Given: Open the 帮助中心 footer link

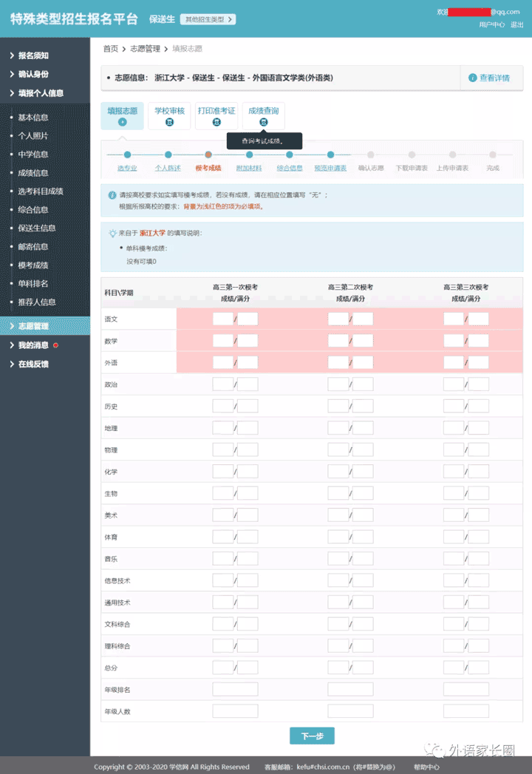Looking at the screenshot, I should click(426, 767).
